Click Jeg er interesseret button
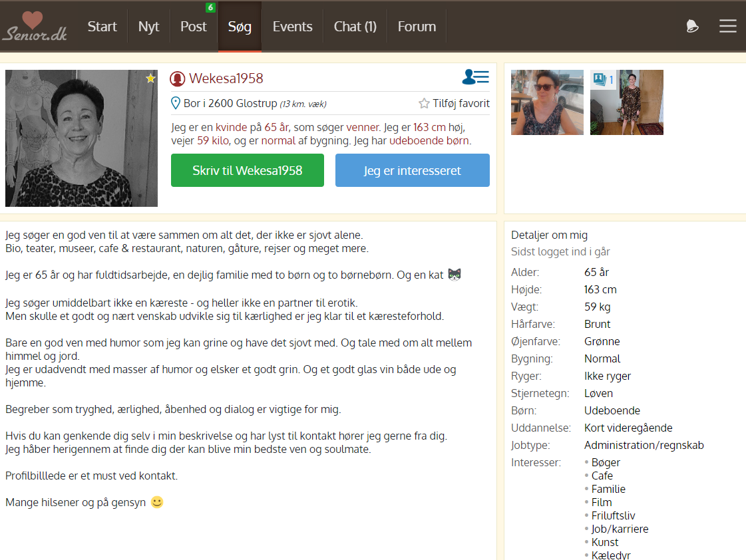 point(412,170)
